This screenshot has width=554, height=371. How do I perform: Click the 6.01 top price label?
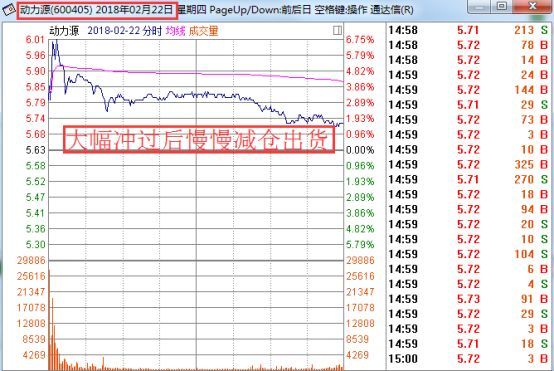(35, 40)
